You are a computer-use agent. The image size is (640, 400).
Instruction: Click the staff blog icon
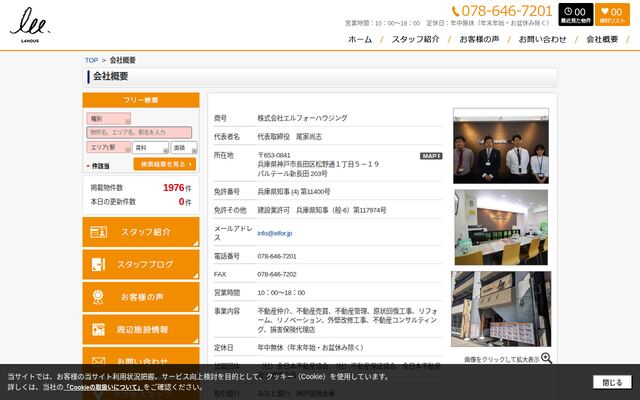tap(98, 264)
